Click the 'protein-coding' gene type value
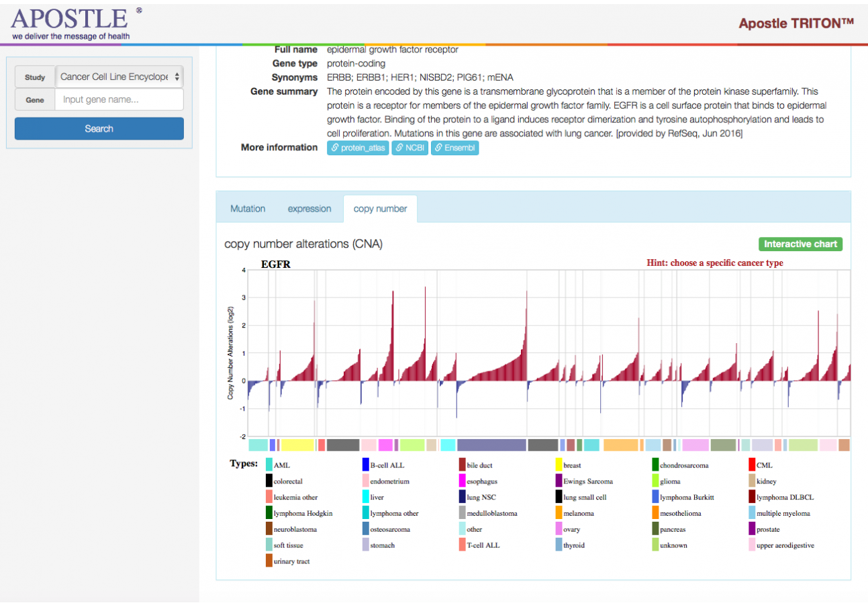The width and height of the screenshot is (868, 607). click(356, 64)
